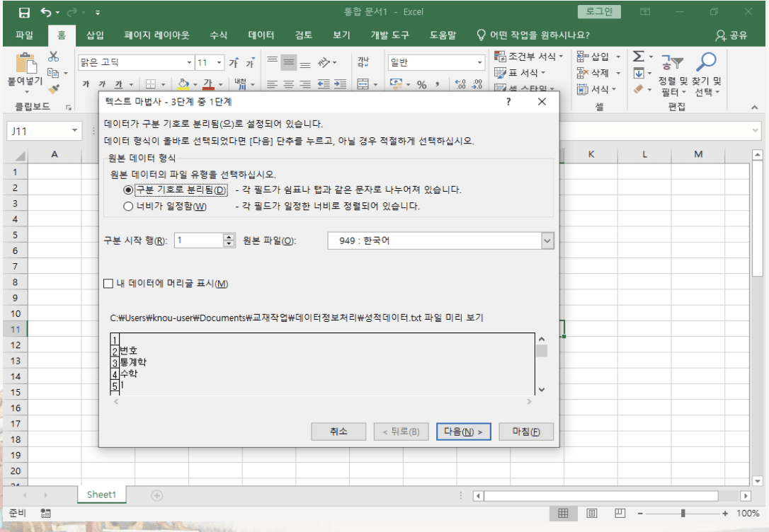Open the Name Box dropdown for J11
Screen dimensions: 769x532
pyautogui.click(x=75, y=131)
